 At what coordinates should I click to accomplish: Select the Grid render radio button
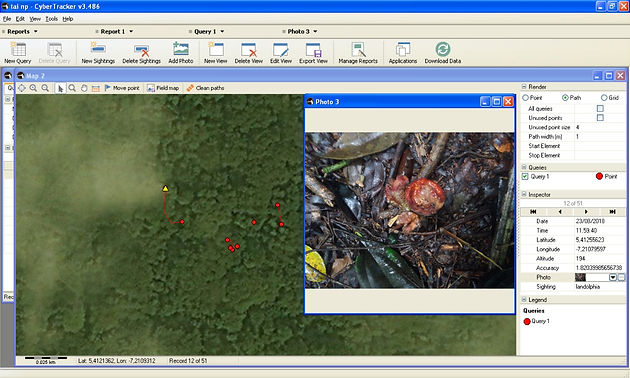click(x=604, y=98)
